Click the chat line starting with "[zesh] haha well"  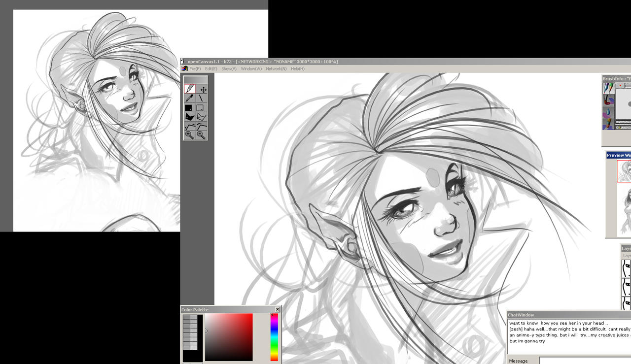coord(569,329)
